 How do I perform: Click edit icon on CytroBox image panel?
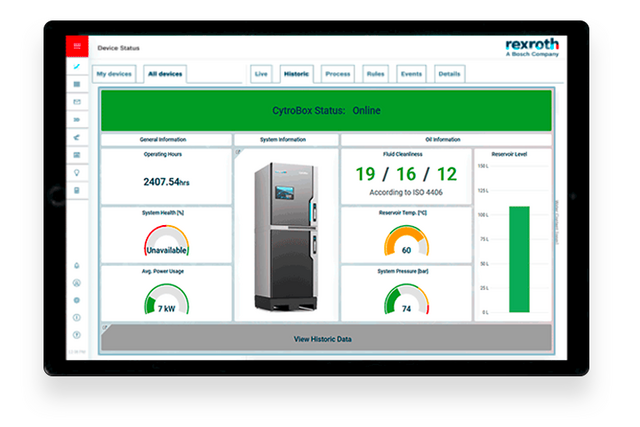point(238,152)
